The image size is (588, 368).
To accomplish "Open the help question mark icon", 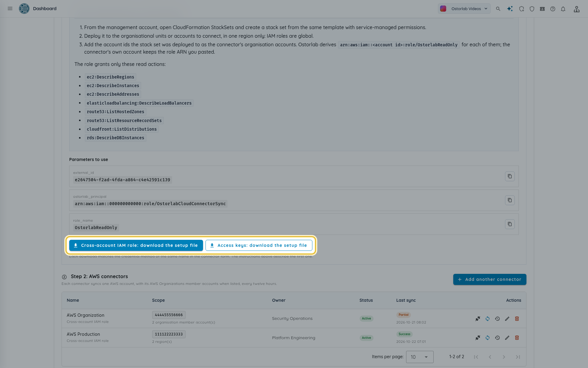I will (x=553, y=9).
